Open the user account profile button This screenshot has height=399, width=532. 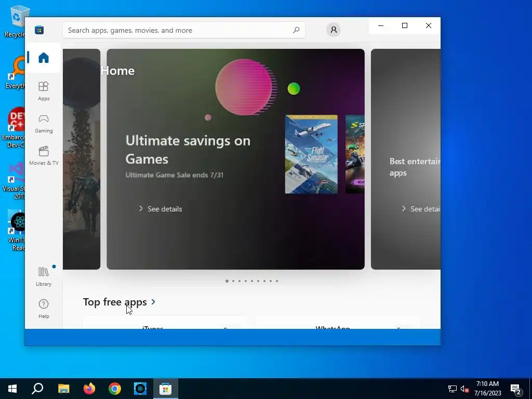point(334,30)
